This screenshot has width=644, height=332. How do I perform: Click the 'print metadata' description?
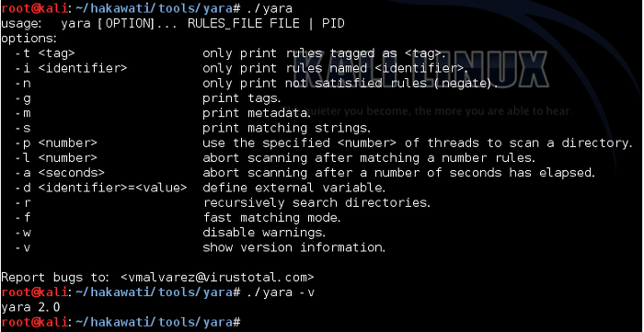(257, 113)
